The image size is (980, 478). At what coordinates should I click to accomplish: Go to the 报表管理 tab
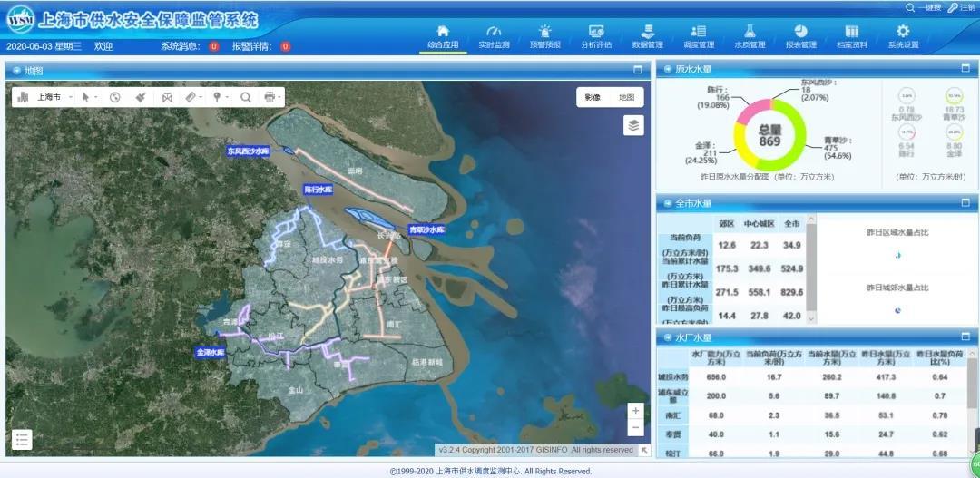click(800, 37)
